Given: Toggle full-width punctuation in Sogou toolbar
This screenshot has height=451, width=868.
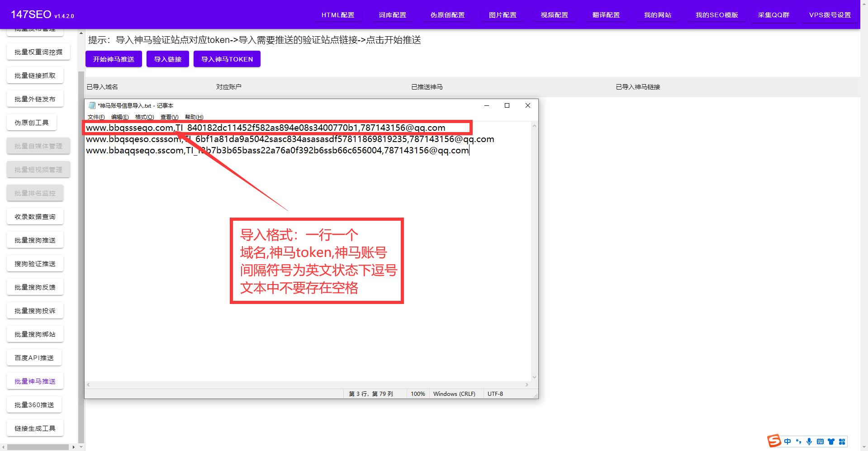Looking at the screenshot, I should click(x=798, y=442).
